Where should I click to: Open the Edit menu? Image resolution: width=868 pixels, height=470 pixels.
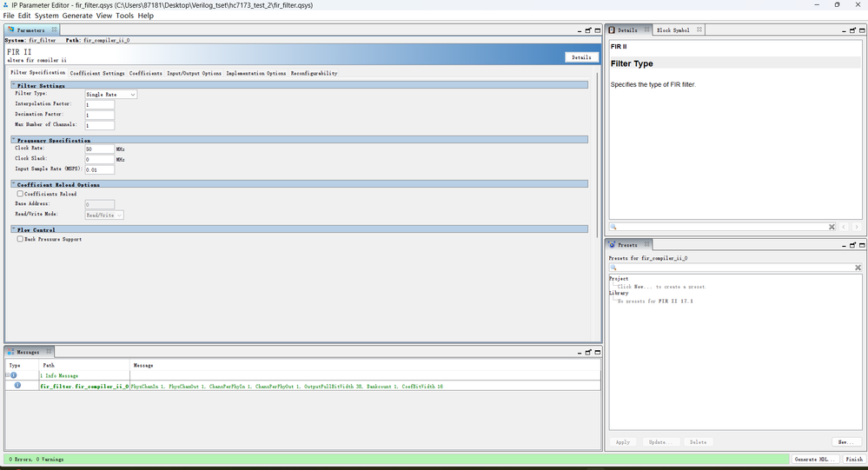click(24, 16)
